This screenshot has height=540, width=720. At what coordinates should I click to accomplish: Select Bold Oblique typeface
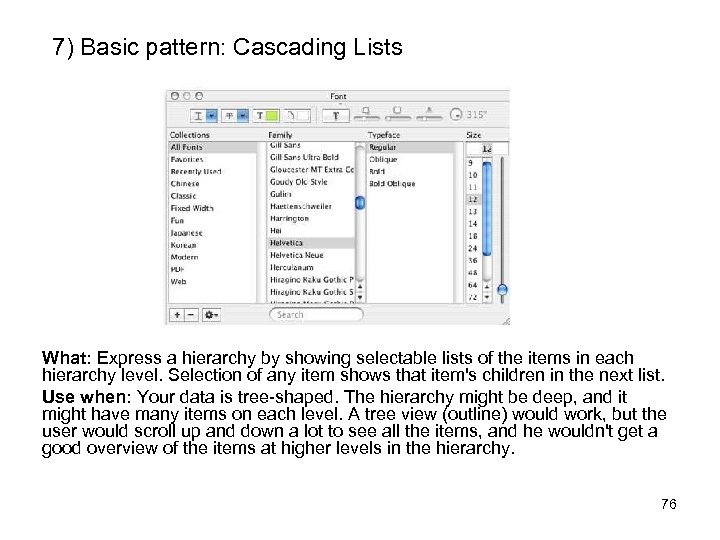411,184
